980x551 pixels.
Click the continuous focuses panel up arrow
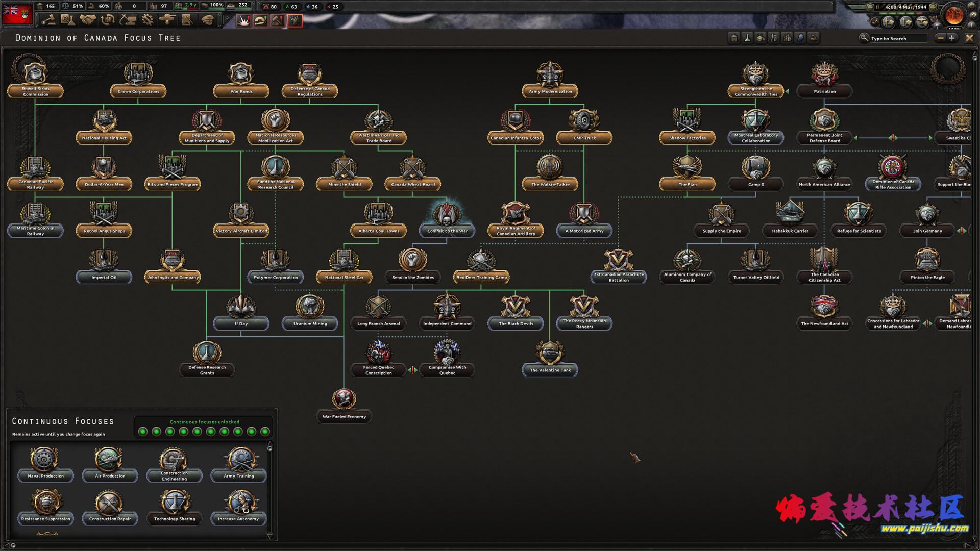point(269,444)
